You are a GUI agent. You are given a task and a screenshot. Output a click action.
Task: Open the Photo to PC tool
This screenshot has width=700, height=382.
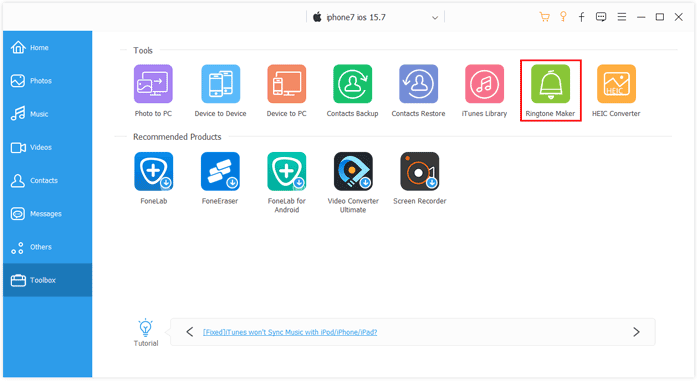coord(153,84)
